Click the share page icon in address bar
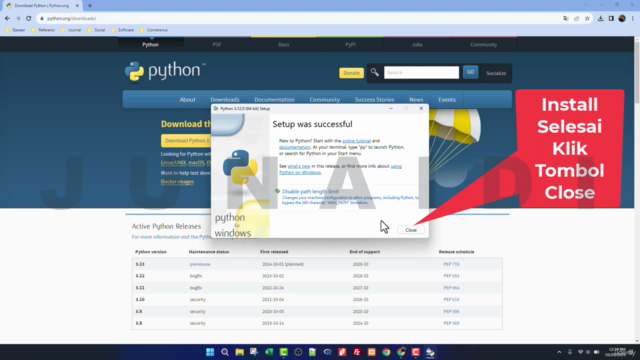Screen dimensions: 640x360 [x=576, y=18]
